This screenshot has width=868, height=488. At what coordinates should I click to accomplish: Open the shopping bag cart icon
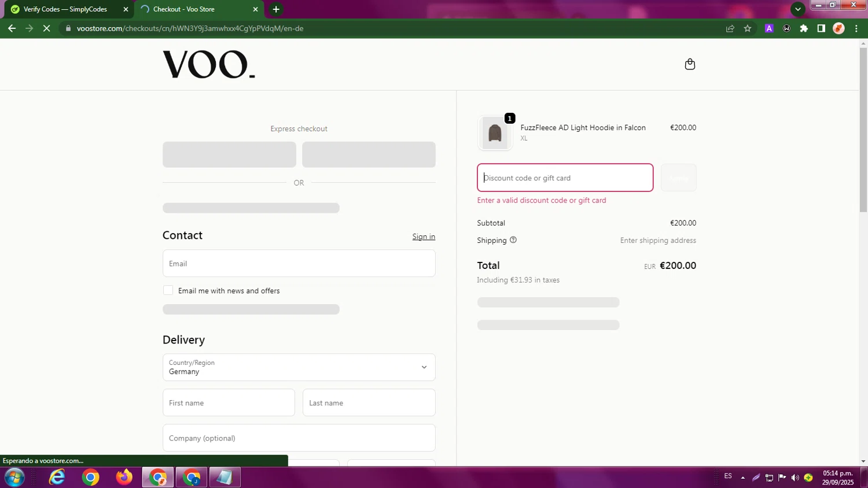[690, 64]
